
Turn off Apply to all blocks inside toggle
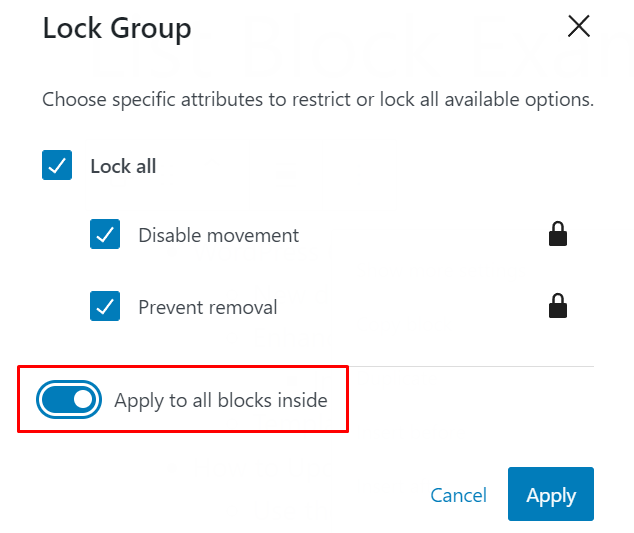point(69,400)
